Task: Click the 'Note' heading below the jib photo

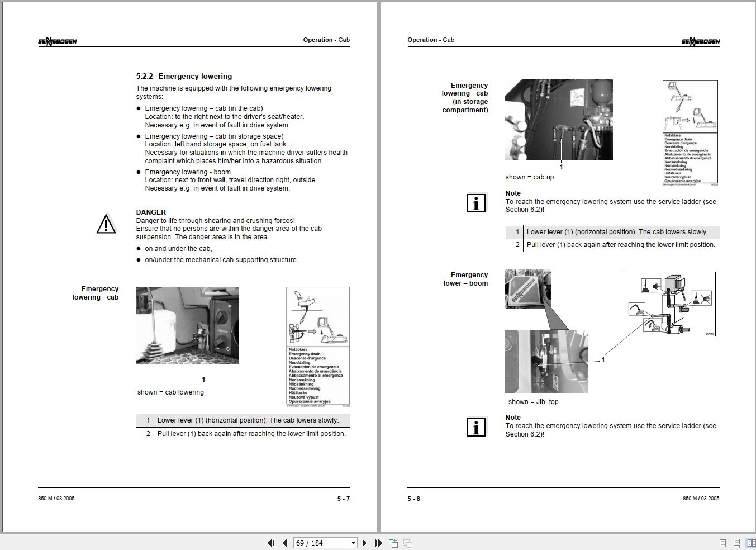Action: pos(513,418)
